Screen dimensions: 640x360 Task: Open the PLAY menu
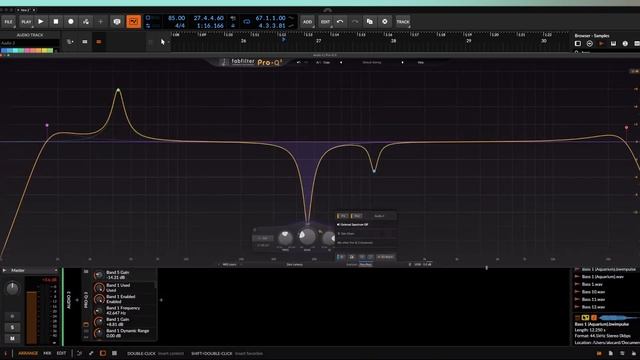click(26, 22)
